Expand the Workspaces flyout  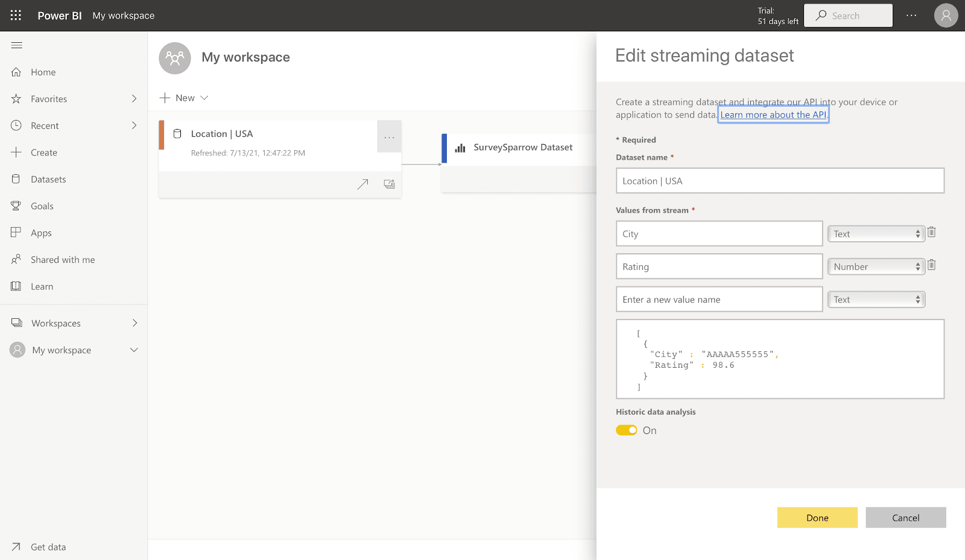tap(134, 323)
